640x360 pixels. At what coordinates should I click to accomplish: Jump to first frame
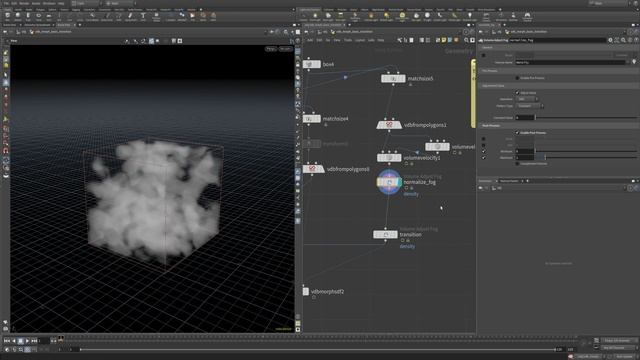[x=7, y=340]
